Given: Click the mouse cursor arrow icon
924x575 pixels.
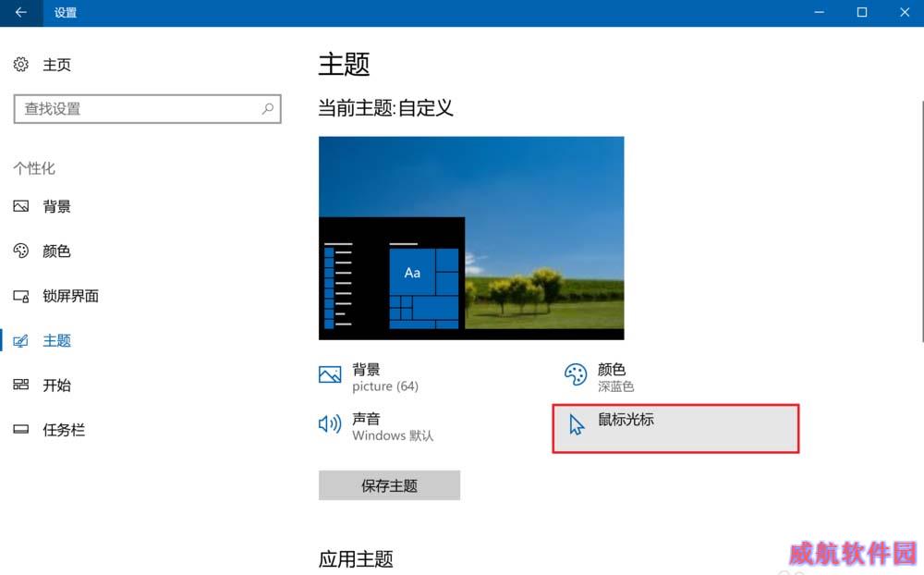Looking at the screenshot, I should tap(577, 424).
